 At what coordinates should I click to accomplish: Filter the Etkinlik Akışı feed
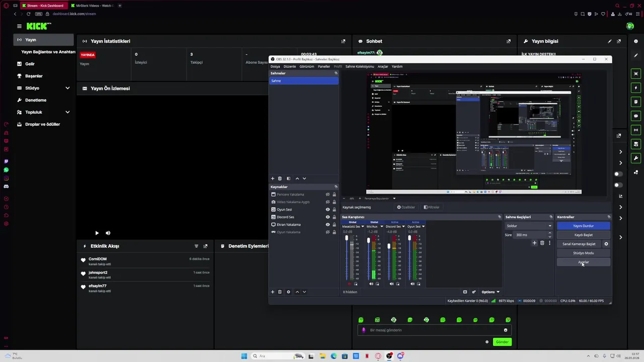pyautogui.click(x=196, y=246)
